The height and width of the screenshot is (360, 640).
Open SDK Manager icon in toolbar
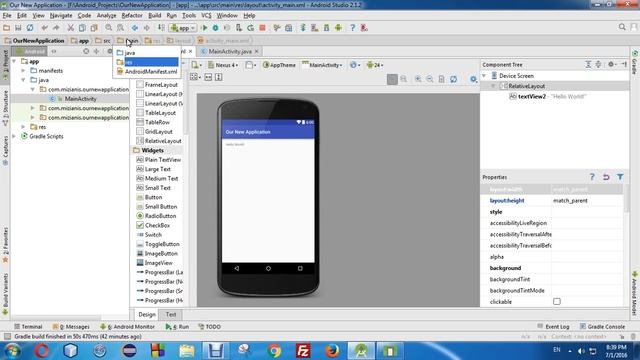pyautogui.click(x=327, y=28)
